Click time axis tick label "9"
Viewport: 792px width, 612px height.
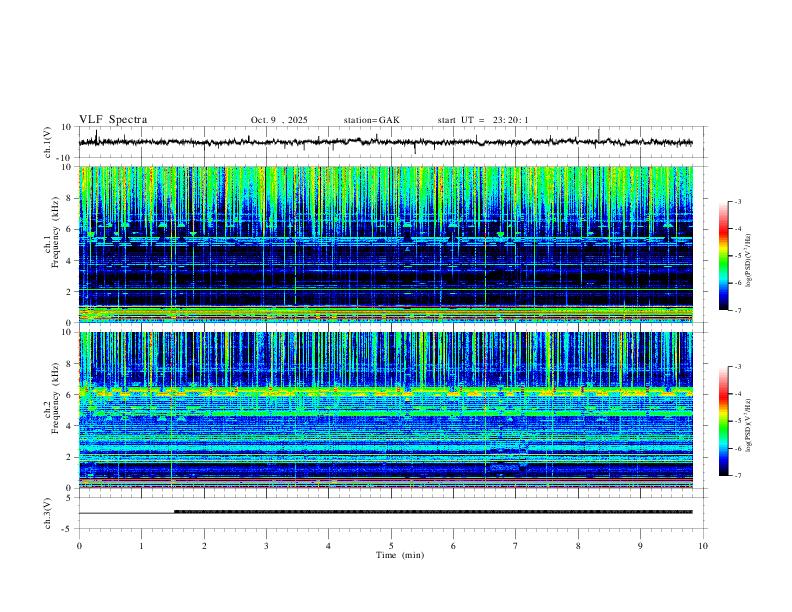[x=640, y=546]
